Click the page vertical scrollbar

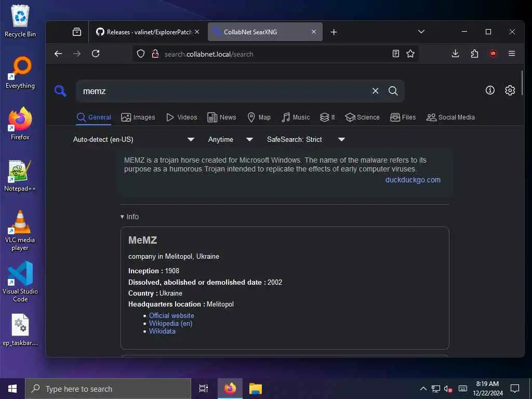[x=522, y=83]
